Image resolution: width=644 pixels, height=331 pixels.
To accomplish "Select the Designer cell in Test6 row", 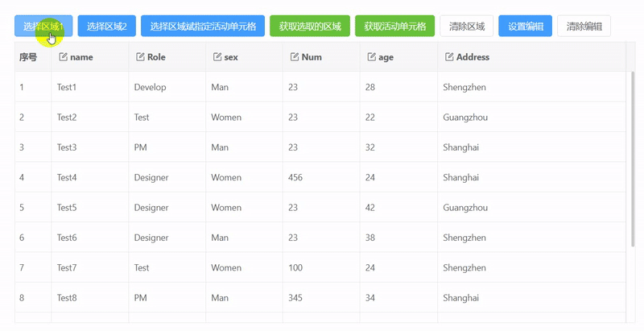I will point(167,238).
